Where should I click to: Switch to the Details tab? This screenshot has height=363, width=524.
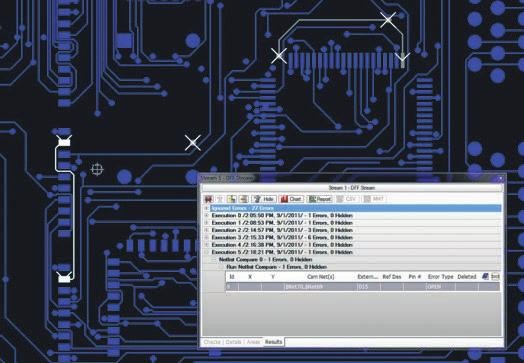tap(233, 342)
